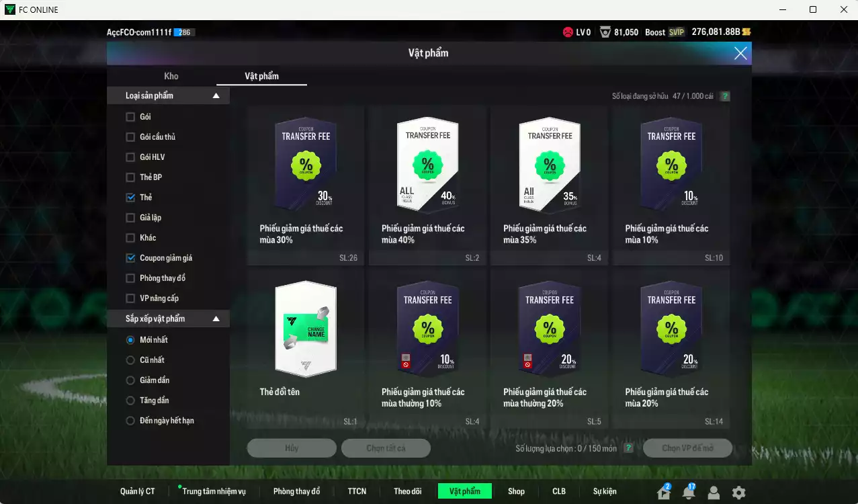
Task: Switch to the Kho tab
Action: click(x=171, y=76)
